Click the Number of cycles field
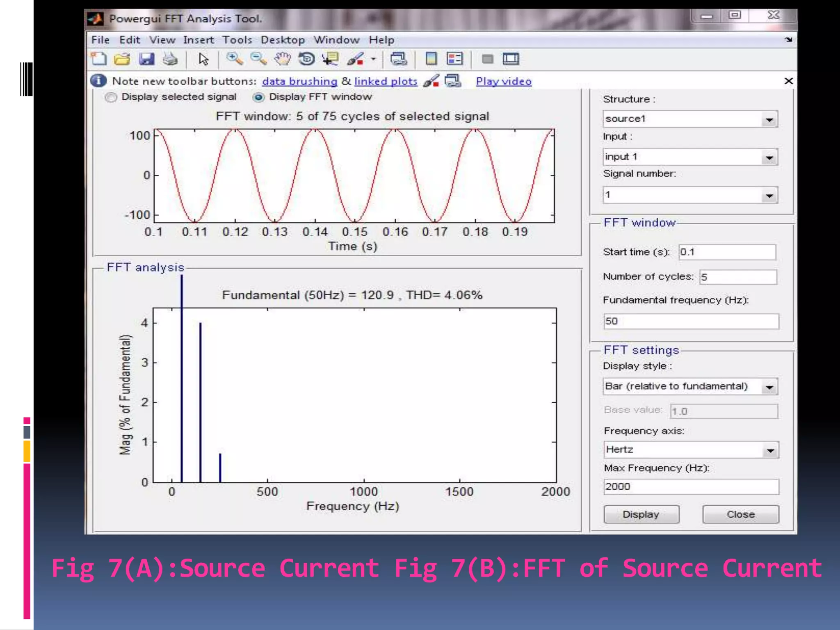Viewport: 840px width, 630px height. pyautogui.click(x=738, y=277)
